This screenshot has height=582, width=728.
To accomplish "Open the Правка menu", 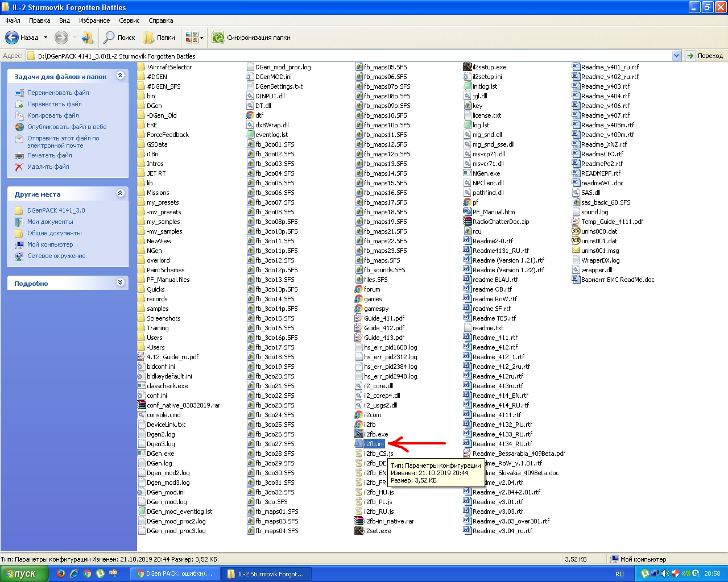I will coord(40,20).
